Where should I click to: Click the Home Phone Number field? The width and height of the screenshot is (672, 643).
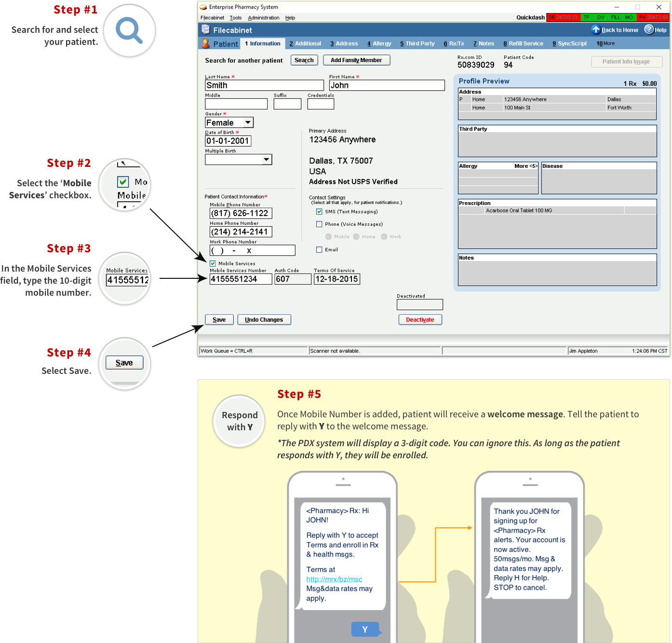point(241,232)
